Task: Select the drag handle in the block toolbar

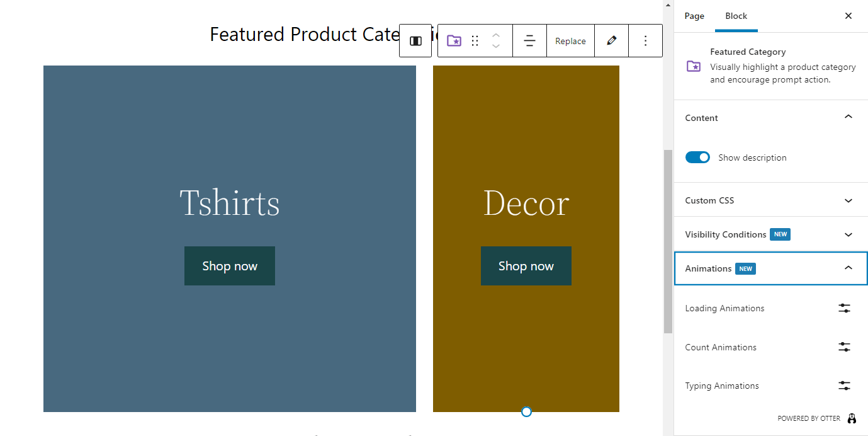Action: pos(475,40)
